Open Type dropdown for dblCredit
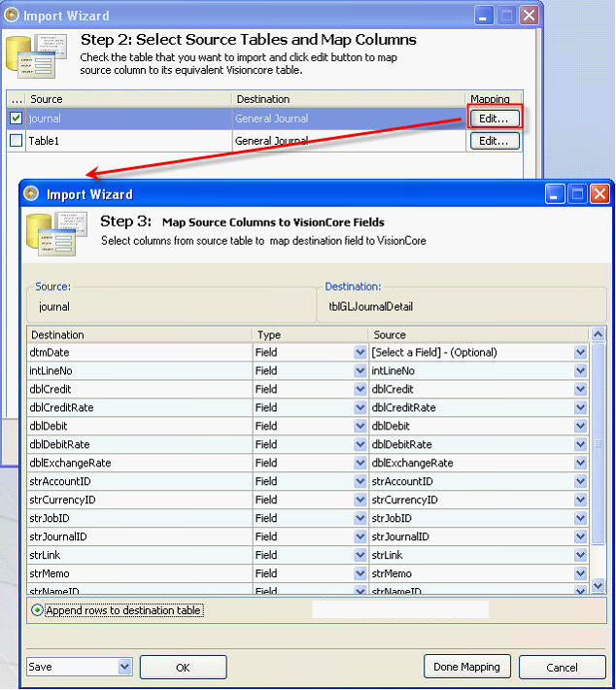Screen dimensions: 616x690 359,390
